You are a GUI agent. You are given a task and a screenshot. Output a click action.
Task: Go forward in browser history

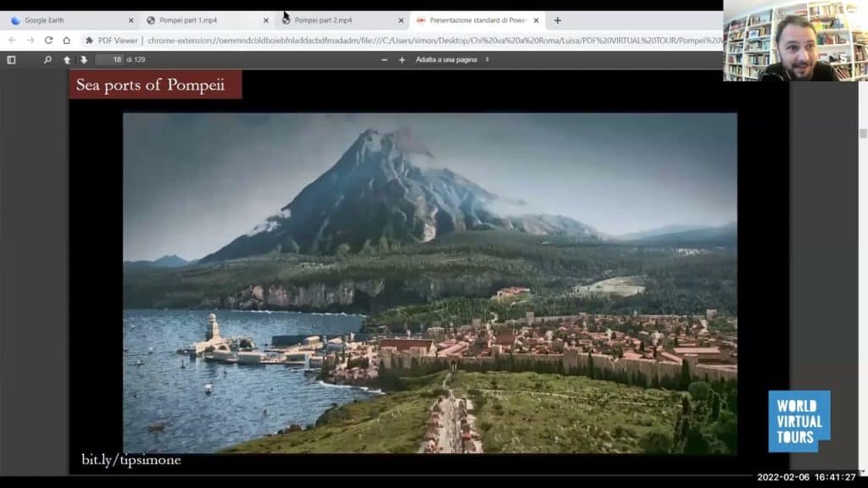coord(31,41)
